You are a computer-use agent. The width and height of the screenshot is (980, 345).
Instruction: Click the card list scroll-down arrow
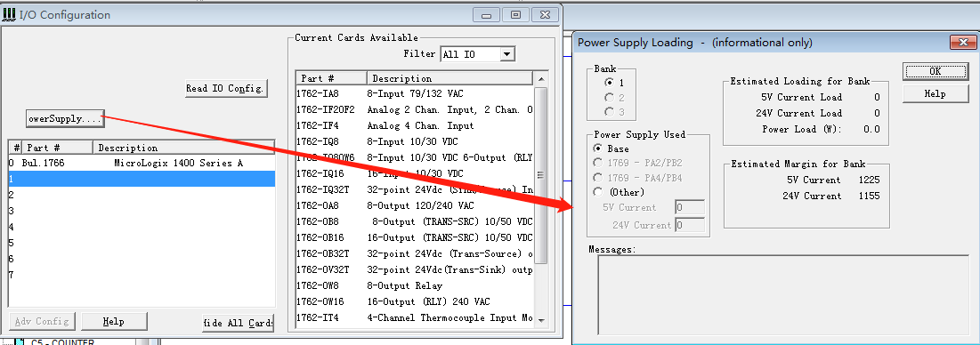tap(541, 320)
